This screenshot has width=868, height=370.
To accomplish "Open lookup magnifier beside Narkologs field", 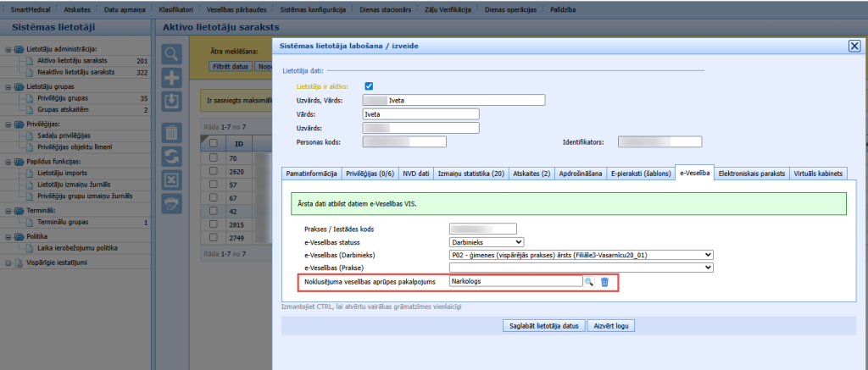I will pyautogui.click(x=589, y=282).
